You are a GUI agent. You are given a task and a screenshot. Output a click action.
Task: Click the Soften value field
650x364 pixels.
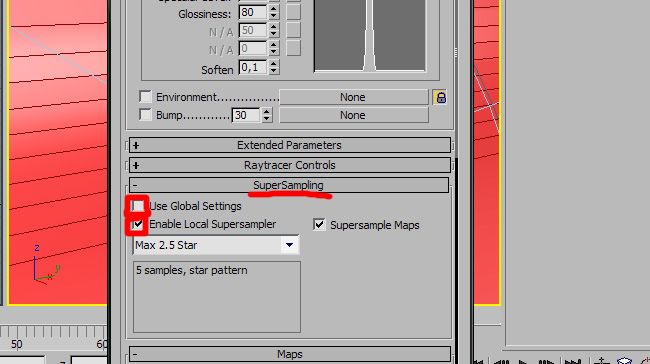pyautogui.click(x=252, y=67)
